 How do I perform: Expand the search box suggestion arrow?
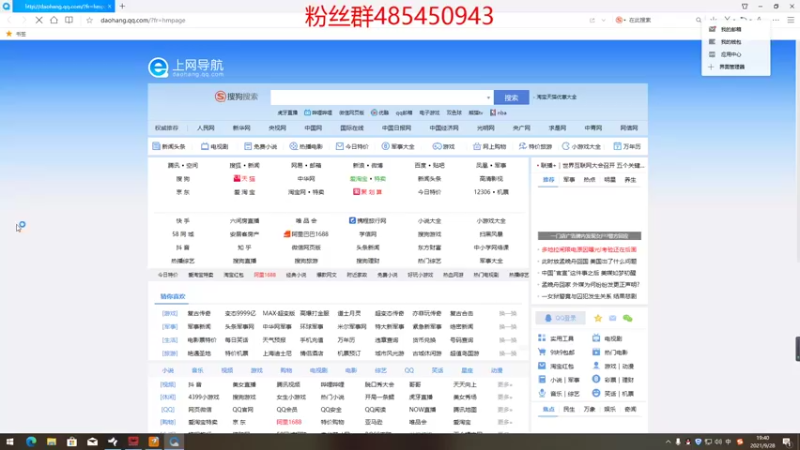pos(488,97)
